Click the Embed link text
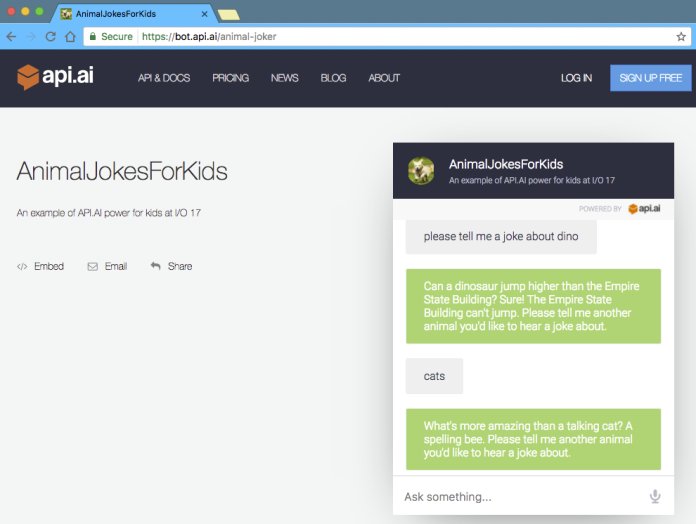Image resolution: width=696 pixels, height=524 pixels. 49,266
